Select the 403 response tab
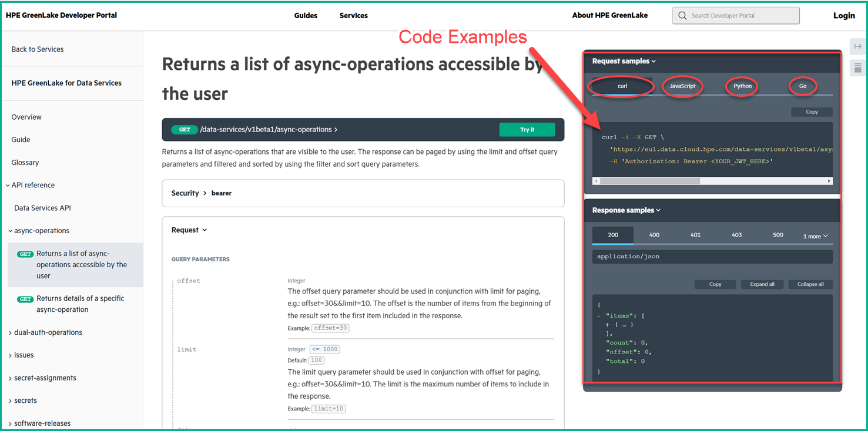Image resolution: width=868 pixels, height=431 pixels. (736, 235)
